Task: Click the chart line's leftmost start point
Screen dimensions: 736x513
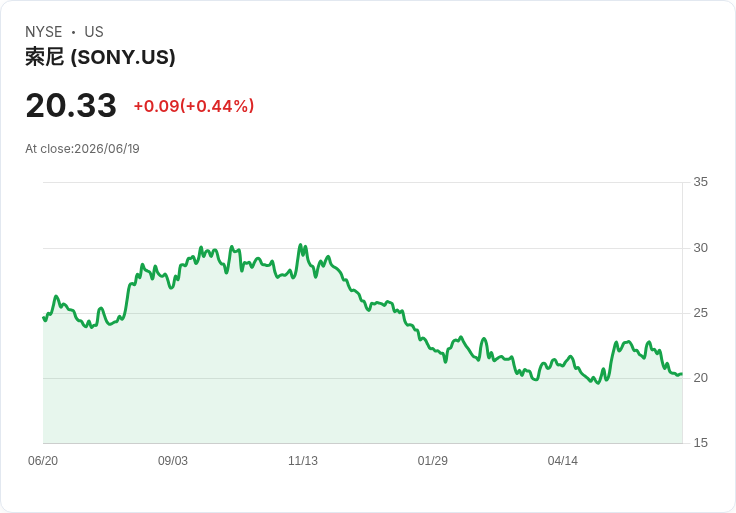Action: click(44, 318)
